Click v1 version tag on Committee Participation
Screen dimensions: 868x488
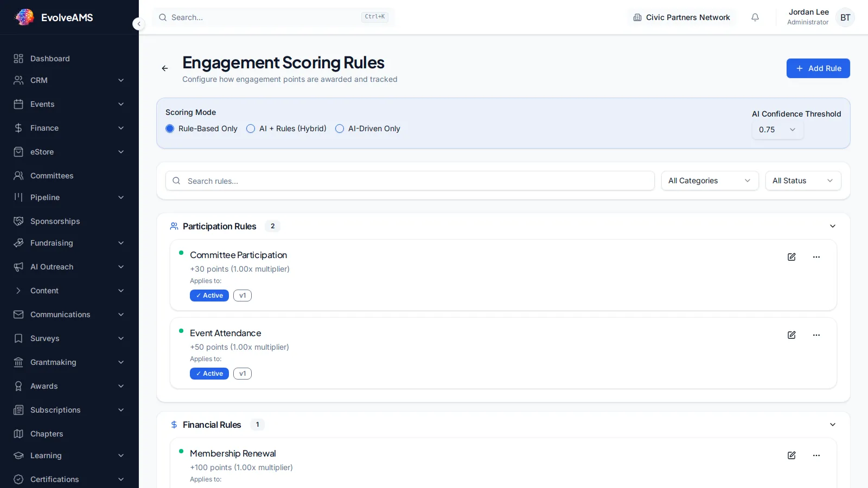click(242, 296)
